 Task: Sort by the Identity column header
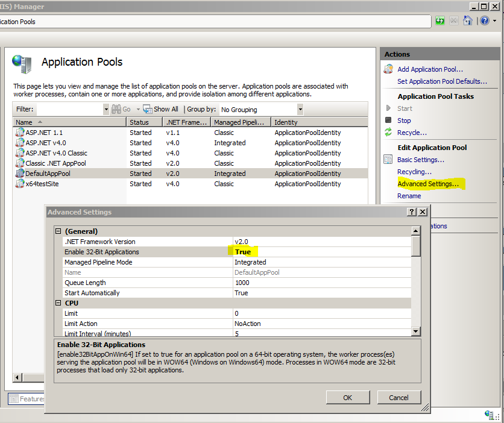[320, 122]
